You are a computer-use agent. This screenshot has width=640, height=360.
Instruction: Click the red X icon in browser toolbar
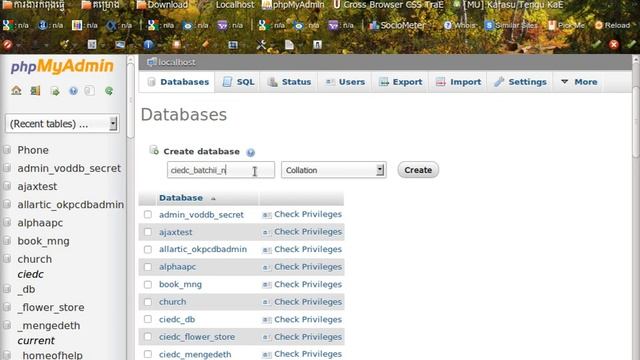point(614,44)
